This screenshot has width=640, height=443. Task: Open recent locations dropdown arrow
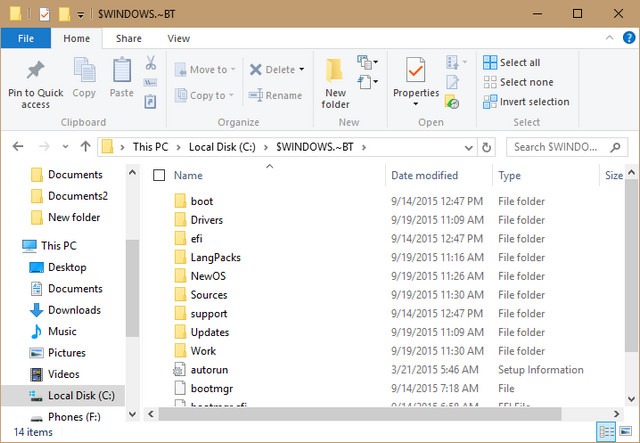click(x=65, y=147)
